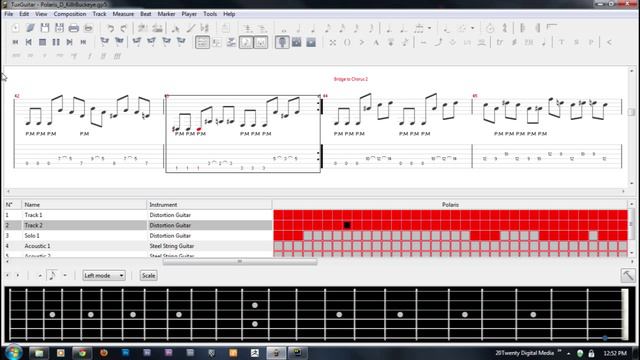Click the Scale button
640x360 pixels.
148,276
